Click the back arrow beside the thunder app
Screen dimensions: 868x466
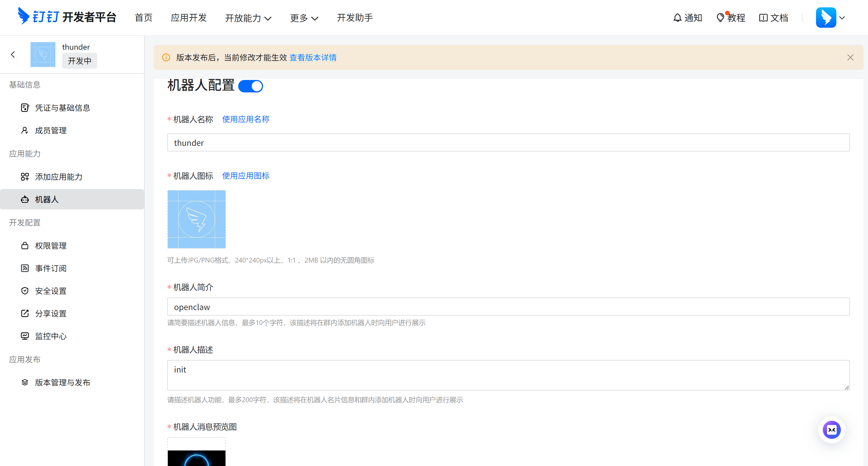(13, 55)
